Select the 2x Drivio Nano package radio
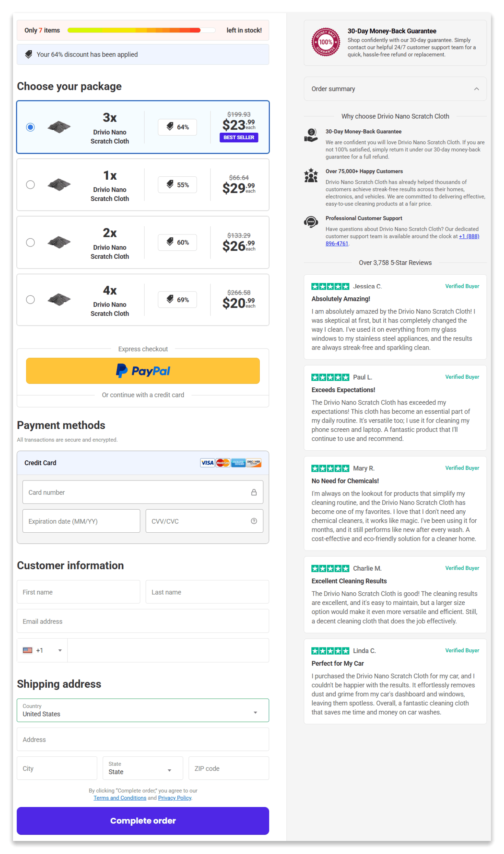Viewport: 504px width, 854px height. click(31, 243)
